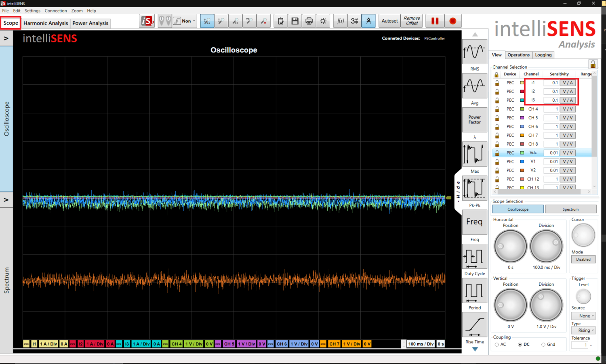Click the Freq measurement icon
The width and height of the screenshot is (606, 364).
tap(474, 222)
